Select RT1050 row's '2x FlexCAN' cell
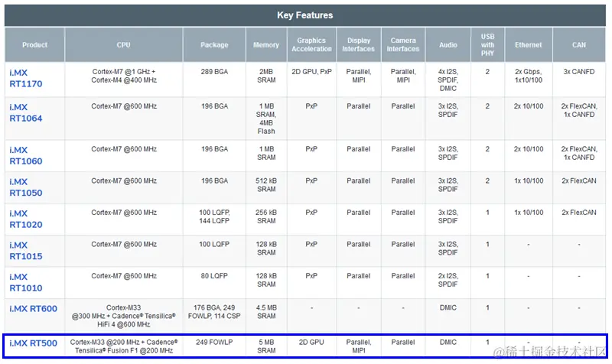This screenshot has width=612, height=364. click(x=579, y=187)
